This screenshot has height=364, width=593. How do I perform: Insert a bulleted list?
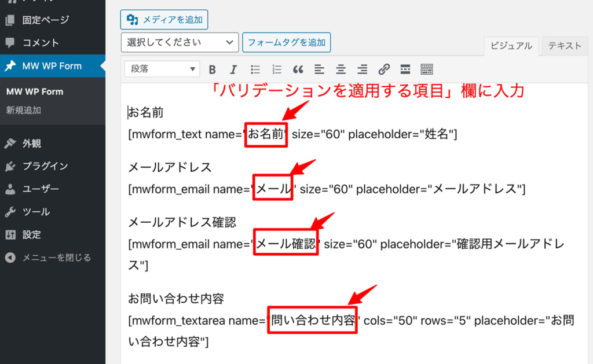point(255,69)
